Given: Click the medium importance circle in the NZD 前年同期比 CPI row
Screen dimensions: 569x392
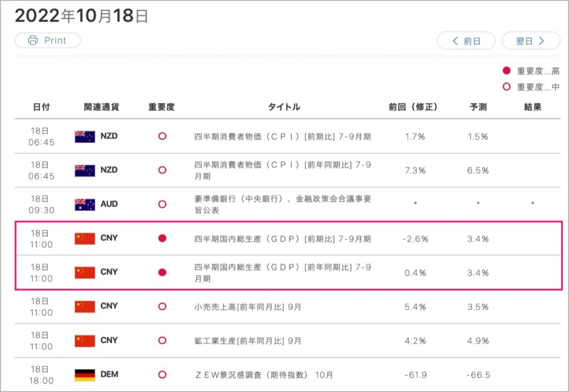Looking at the screenshot, I should pyautogui.click(x=162, y=170).
